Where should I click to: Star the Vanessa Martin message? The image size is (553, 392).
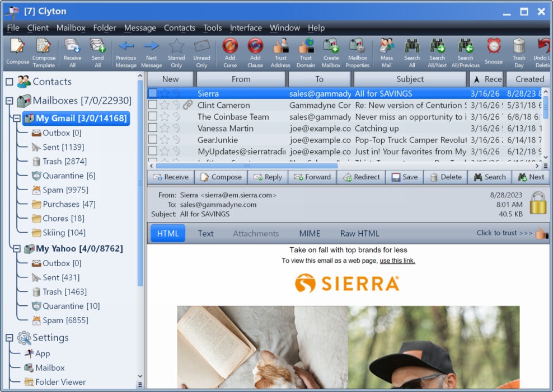tap(165, 128)
